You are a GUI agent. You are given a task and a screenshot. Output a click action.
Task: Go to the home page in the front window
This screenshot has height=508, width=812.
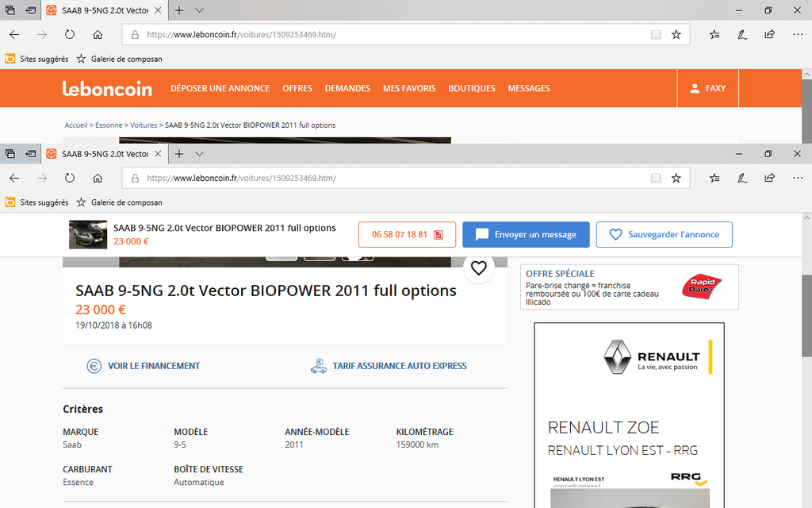(98, 179)
